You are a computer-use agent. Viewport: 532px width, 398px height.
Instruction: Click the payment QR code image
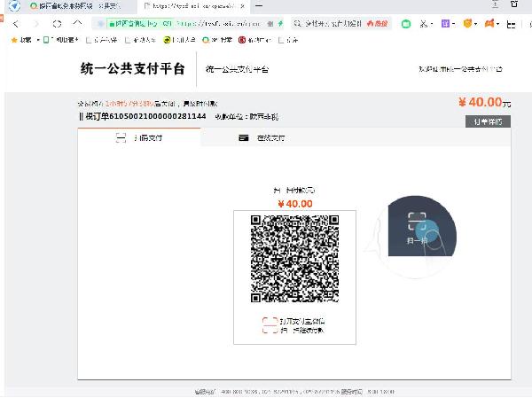point(295,258)
